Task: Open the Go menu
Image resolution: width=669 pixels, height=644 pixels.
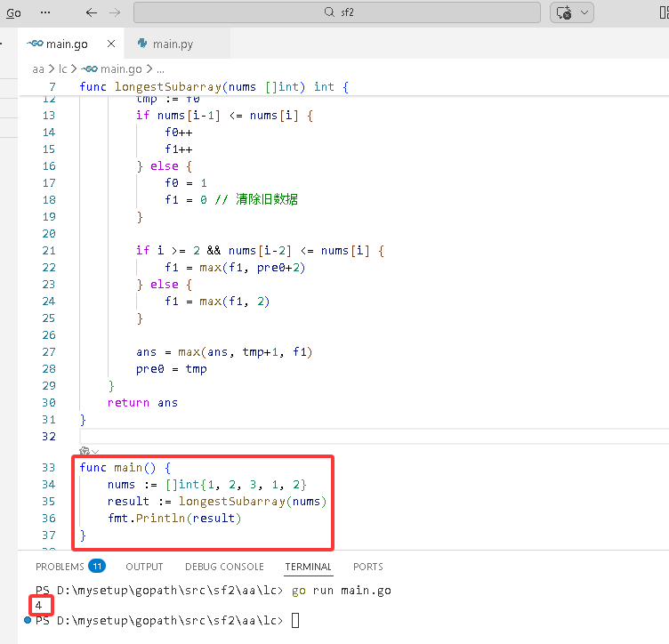Action: [13, 12]
